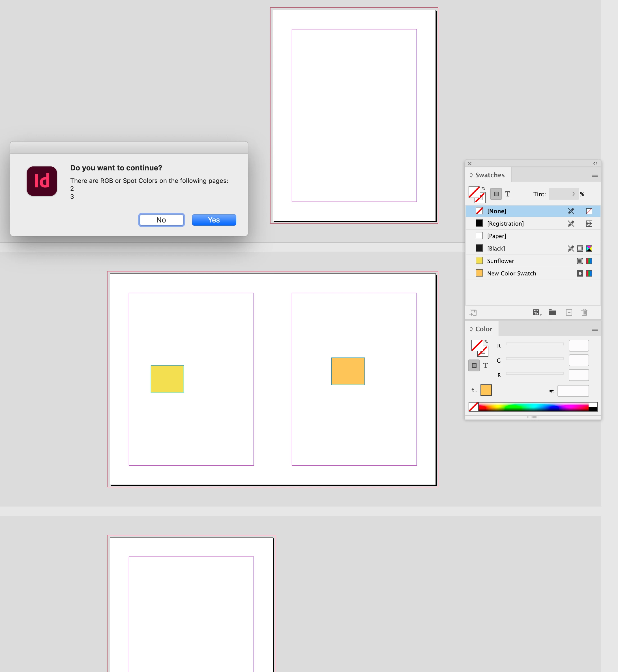
Task: Swap fill and stroke in Swatches panel
Action: (x=483, y=189)
